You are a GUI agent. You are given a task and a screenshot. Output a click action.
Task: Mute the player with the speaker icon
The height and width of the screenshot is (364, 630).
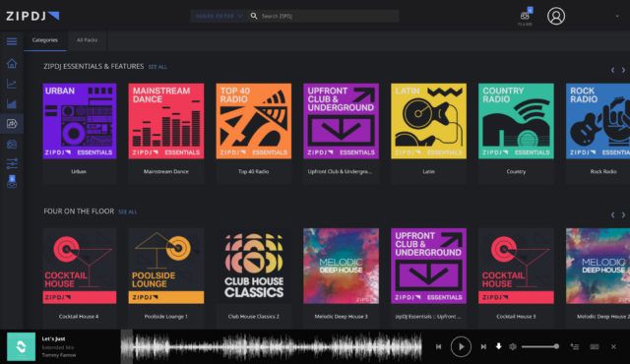click(x=513, y=346)
